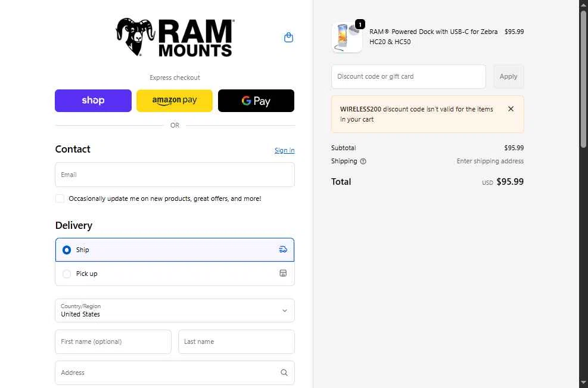Screen dimensions: 588x388
Task: Click the shipping help question mark icon
Action: pos(363,162)
